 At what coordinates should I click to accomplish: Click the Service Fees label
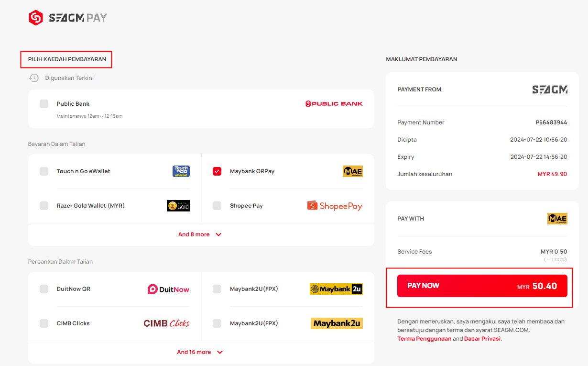coord(414,252)
